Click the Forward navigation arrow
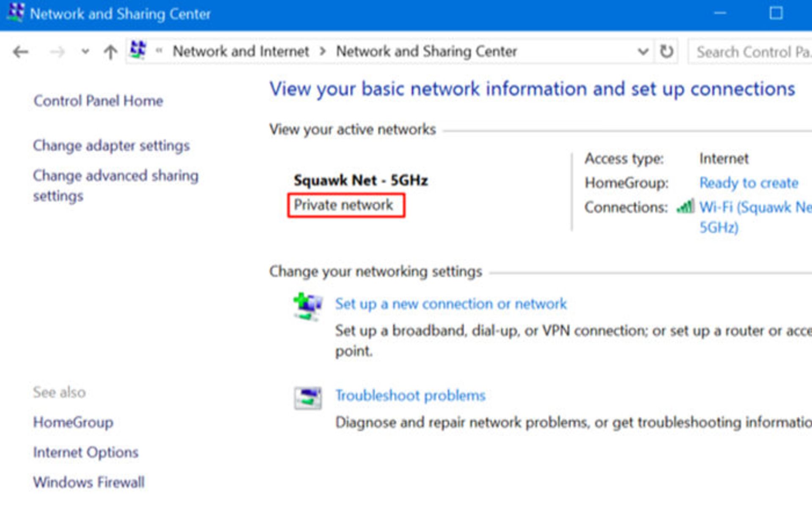Image resolution: width=812 pixels, height=510 pixels. [x=57, y=52]
